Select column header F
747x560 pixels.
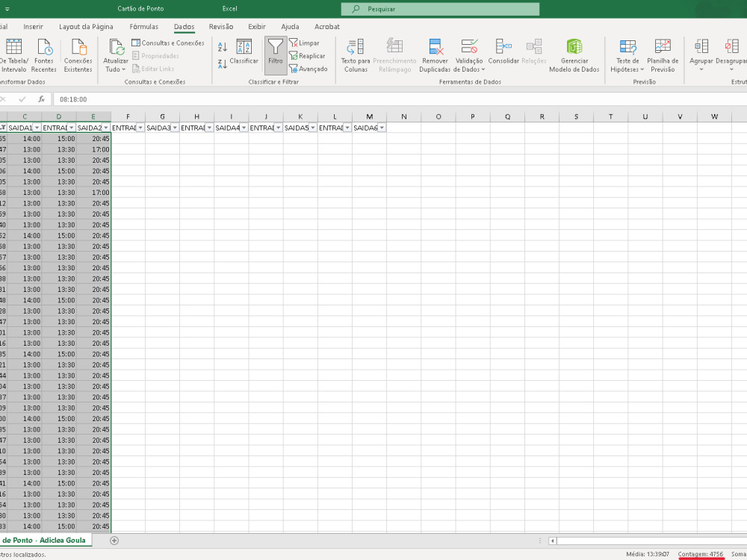(x=128, y=116)
